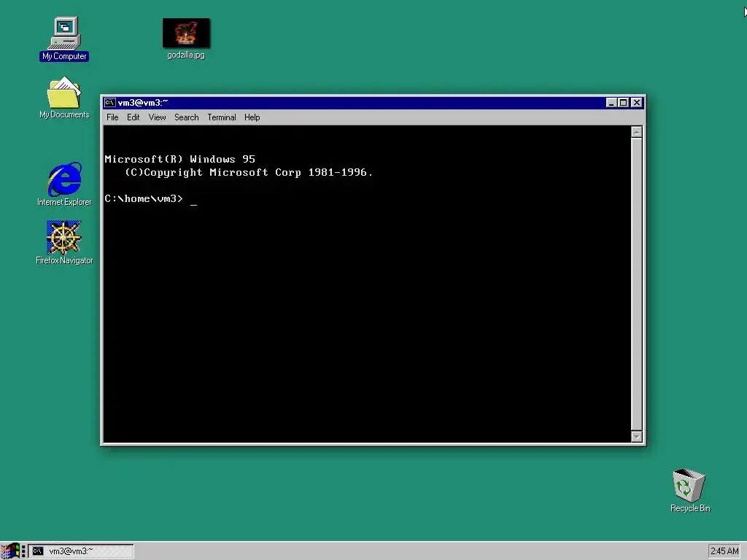The image size is (747, 560).
Task: Open the File menu
Action: [x=112, y=117]
